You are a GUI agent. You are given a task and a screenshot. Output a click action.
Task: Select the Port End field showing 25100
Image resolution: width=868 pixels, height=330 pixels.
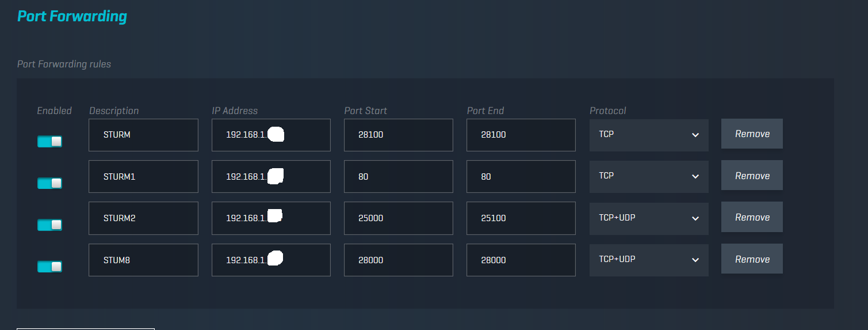point(521,218)
